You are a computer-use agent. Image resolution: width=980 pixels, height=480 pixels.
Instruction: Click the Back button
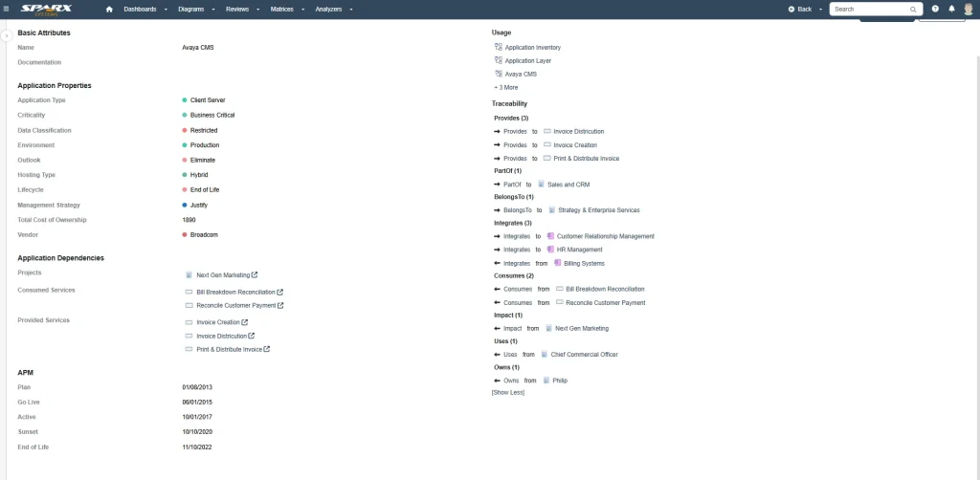[800, 10]
